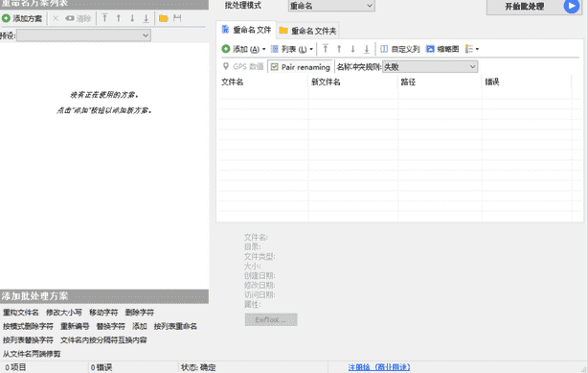This screenshot has height=373, width=588.
Task: Open preset via yellow folder icon
Action: coord(164,18)
